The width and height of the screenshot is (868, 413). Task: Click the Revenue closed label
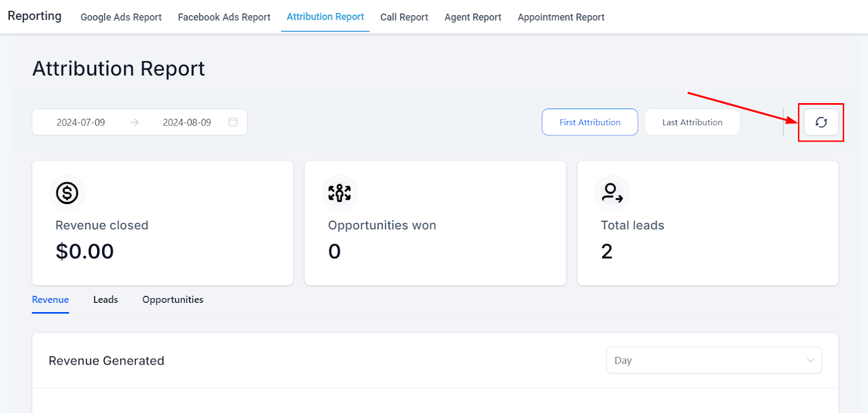click(102, 225)
